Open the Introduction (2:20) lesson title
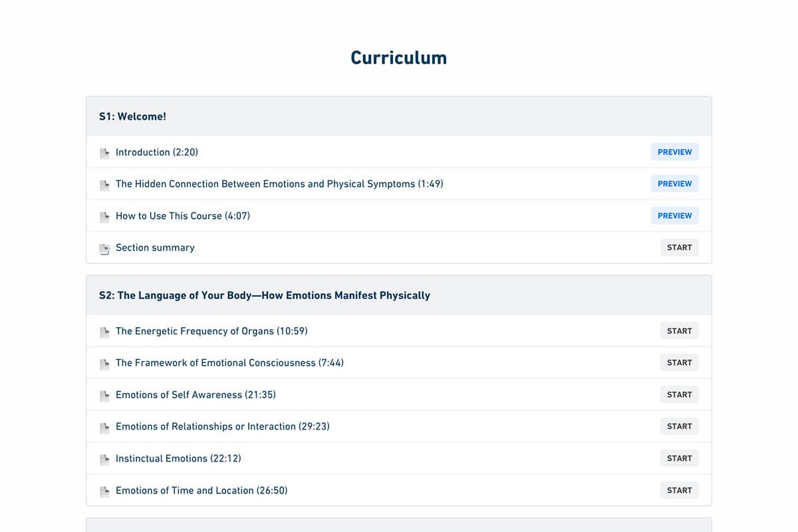 (157, 152)
